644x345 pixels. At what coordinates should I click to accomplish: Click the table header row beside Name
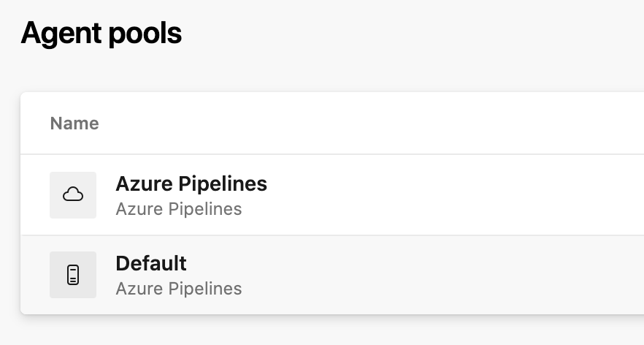[365, 124]
